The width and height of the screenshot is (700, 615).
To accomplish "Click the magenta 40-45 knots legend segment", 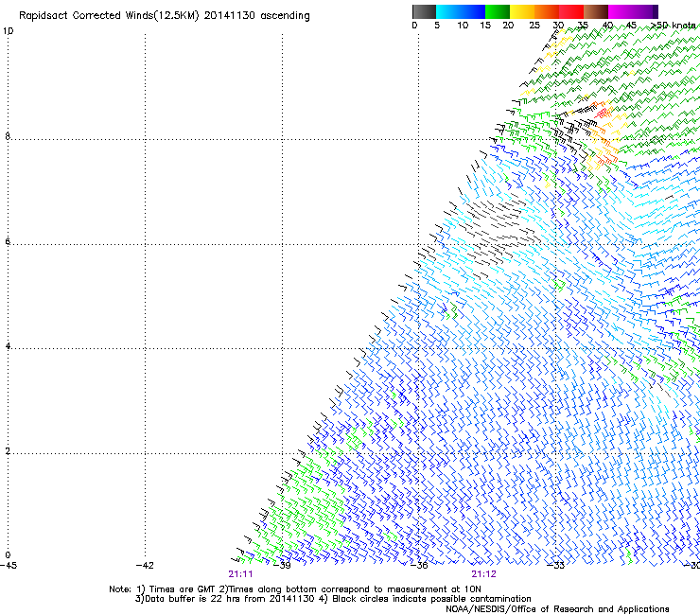I will [x=621, y=11].
